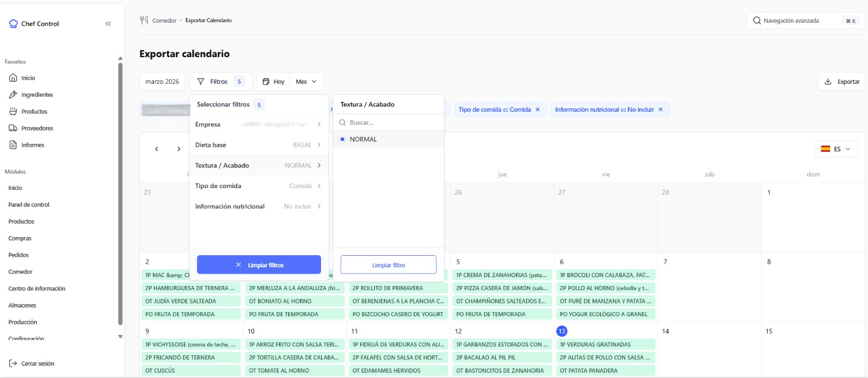Open the ES language dropdown
The height and width of the screenshot is (378, 868).
coord(836,149)
